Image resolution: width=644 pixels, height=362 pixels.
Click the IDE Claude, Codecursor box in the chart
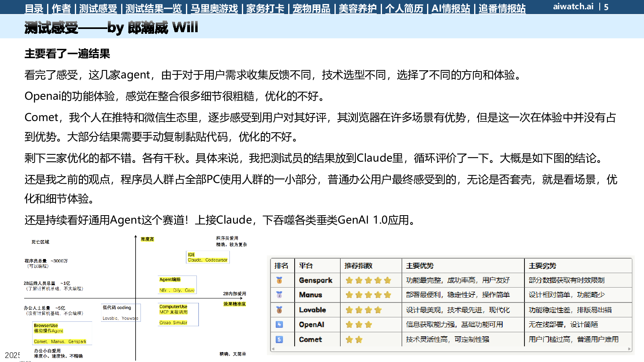pos(208,257)
